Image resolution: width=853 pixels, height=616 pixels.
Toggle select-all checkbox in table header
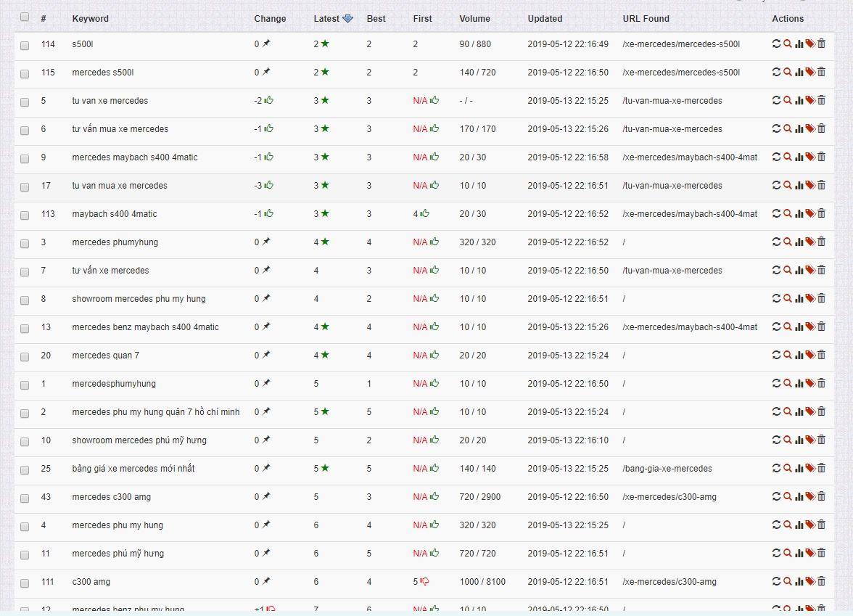click(x=25, y=17)
